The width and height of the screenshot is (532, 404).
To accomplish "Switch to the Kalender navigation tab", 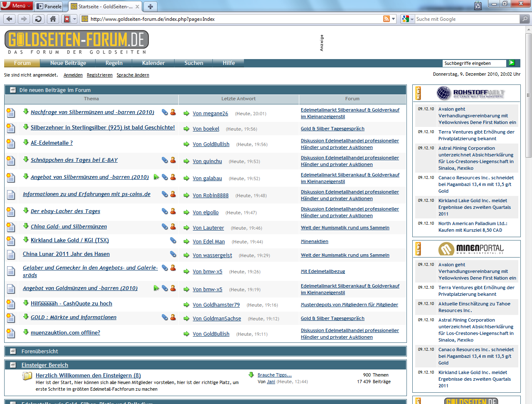I will (x=153, y=63).
